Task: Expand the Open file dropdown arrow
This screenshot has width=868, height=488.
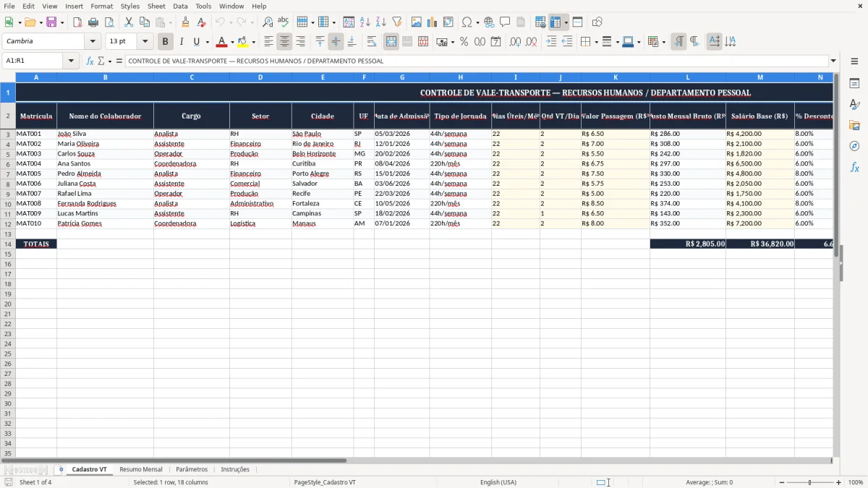Action: tap(40, 22)
